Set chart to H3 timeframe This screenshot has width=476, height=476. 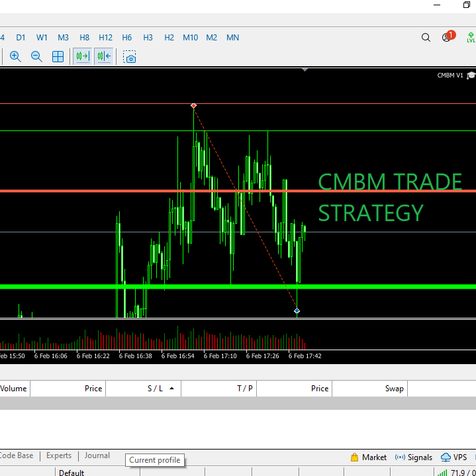pyautogui.click(x=148, y=38)
